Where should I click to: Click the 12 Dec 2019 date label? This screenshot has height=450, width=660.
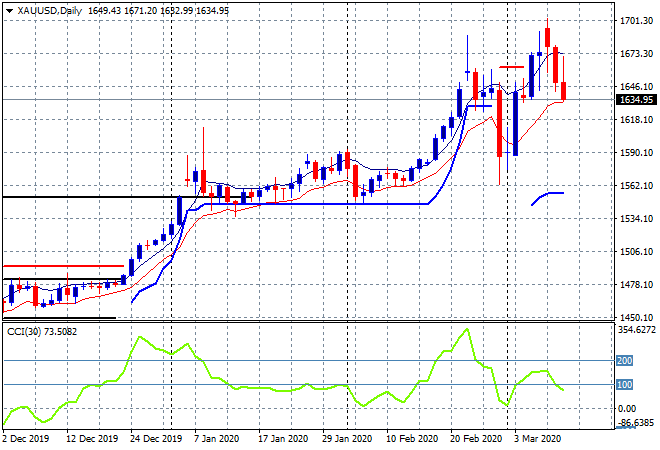coord(92,439)
